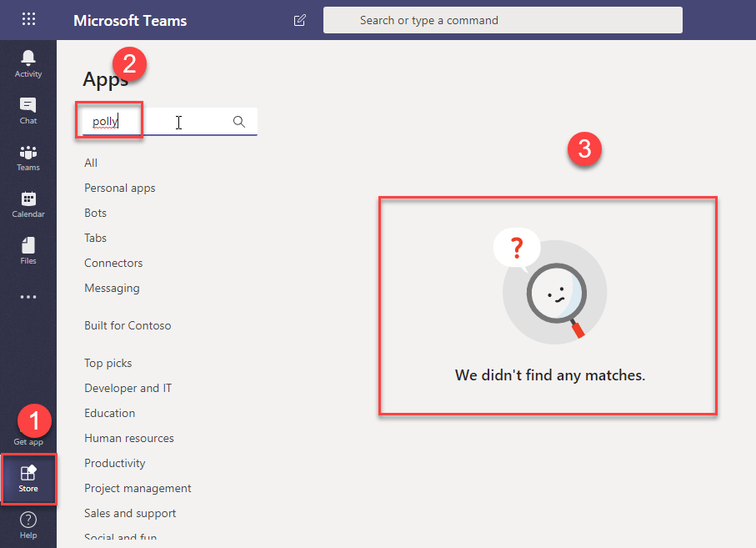
Task: Select the All apps category
Action: (91, 163)
